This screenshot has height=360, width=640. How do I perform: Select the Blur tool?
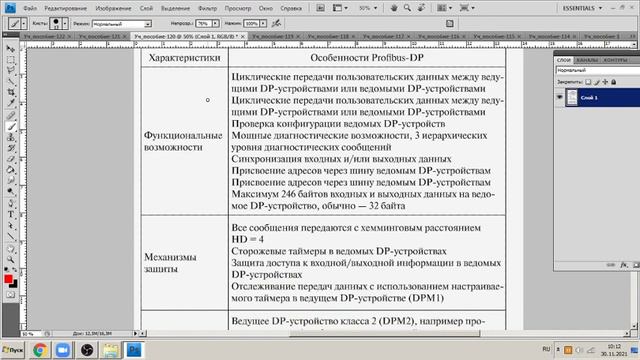(11, 180)
